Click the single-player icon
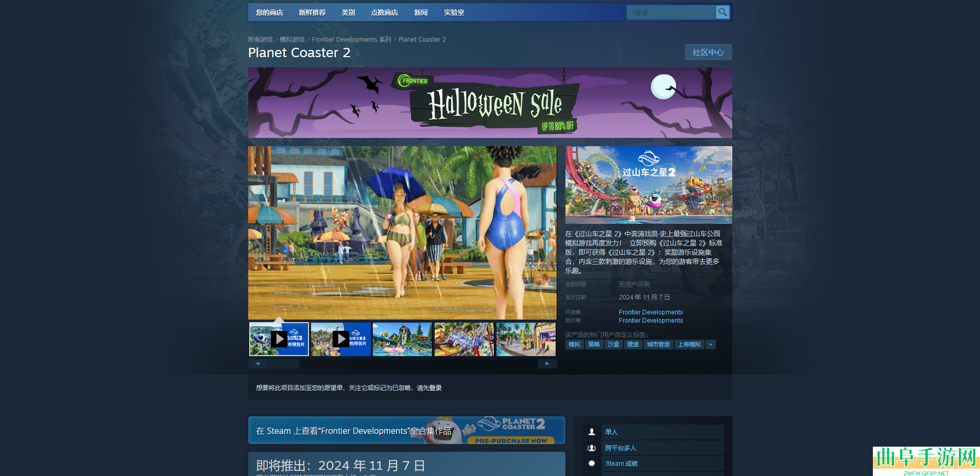 [592, 432]
